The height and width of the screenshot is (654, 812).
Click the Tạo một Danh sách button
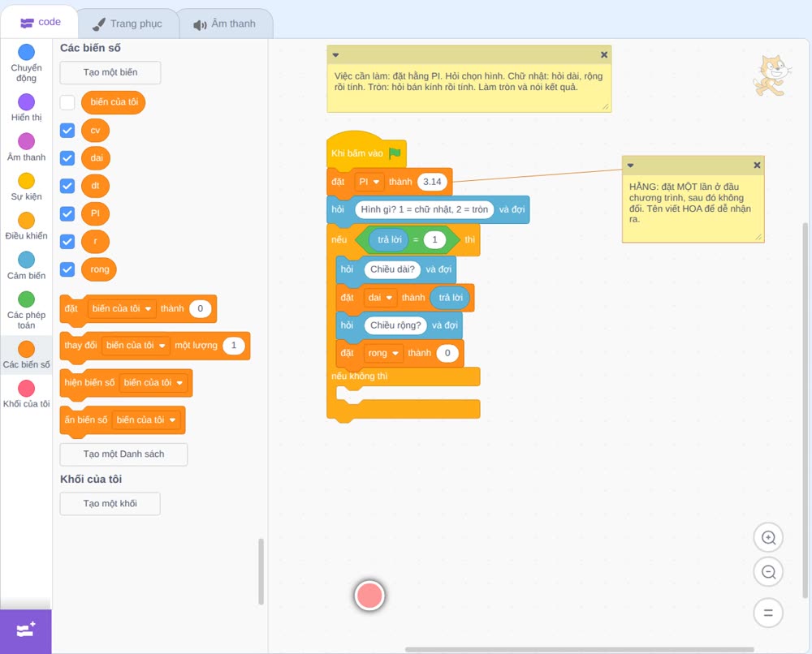pyautogui.click(x=123, y=454)
